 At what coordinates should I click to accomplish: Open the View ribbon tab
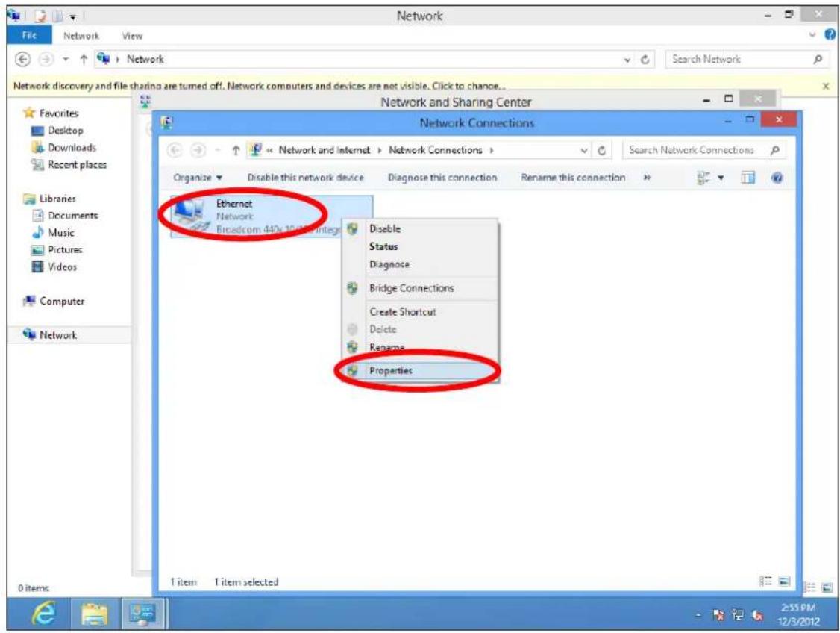click(x=132, y=36)
